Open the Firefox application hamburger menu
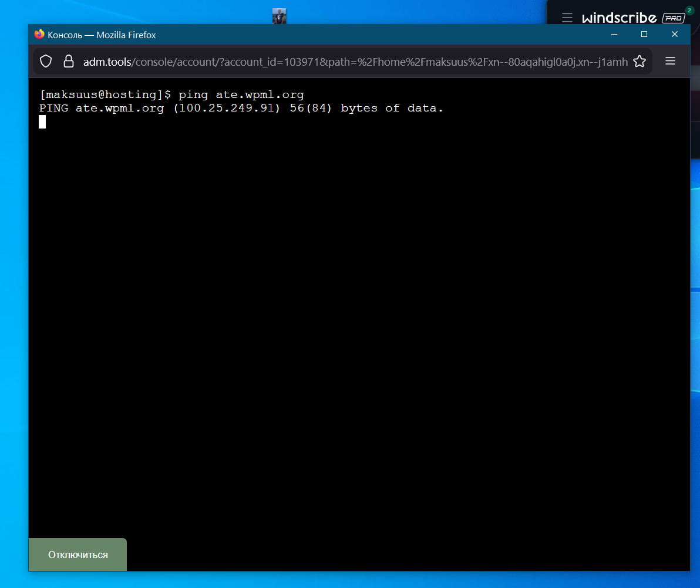 coord(670,61)
